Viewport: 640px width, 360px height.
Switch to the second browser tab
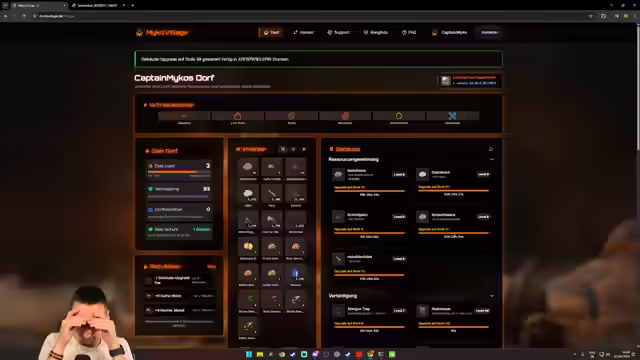pos(98,5)
